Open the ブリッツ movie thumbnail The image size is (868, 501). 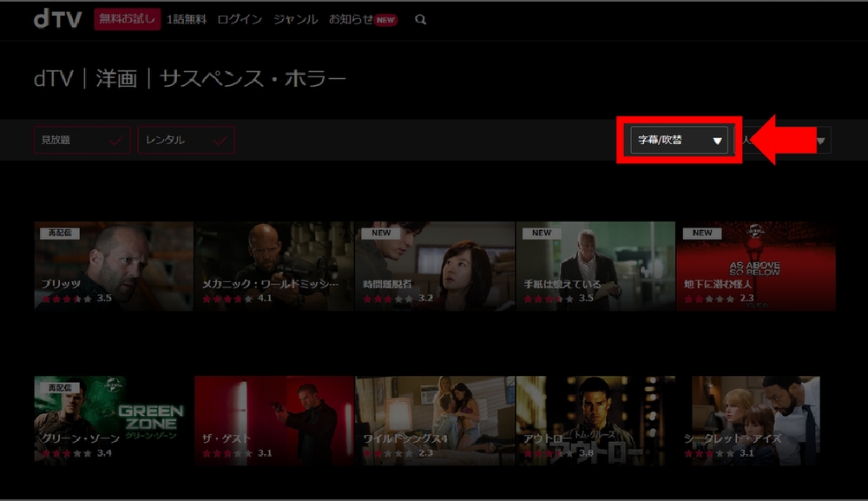pos(114,267)
